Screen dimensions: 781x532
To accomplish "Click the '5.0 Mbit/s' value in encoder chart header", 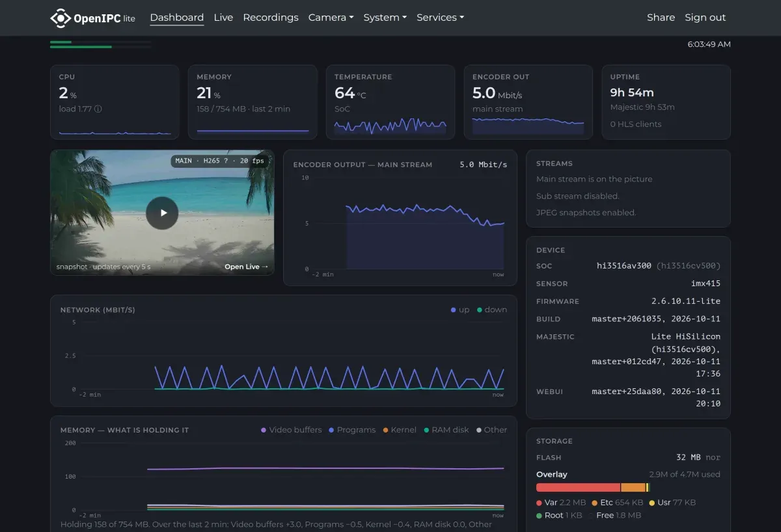I will pos(484,165).
